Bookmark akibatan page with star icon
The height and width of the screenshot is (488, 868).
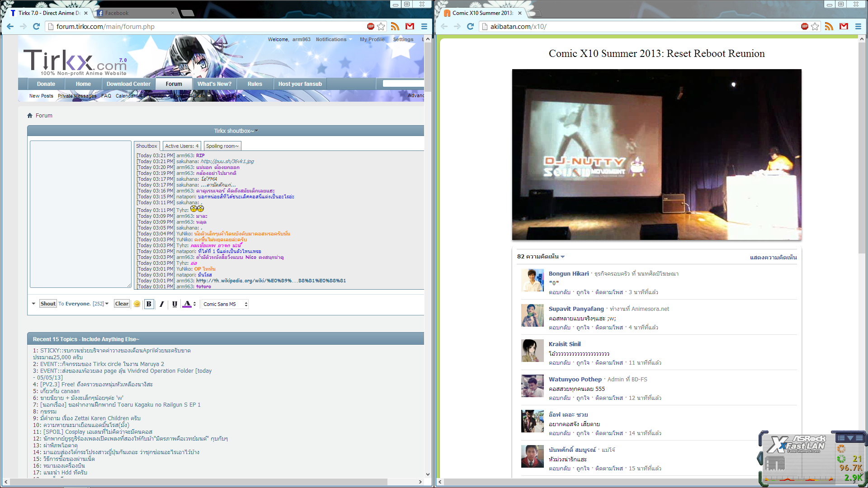pos(815,27)
